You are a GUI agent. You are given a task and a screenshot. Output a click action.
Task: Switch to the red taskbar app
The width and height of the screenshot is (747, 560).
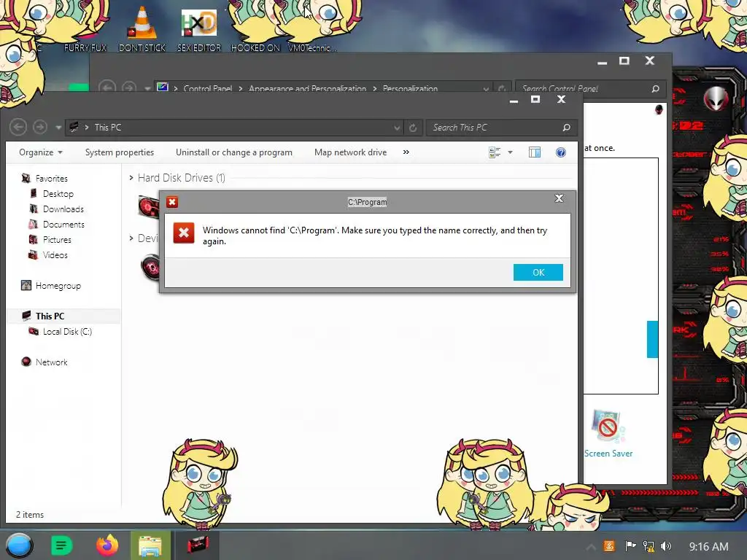[198, 545]
